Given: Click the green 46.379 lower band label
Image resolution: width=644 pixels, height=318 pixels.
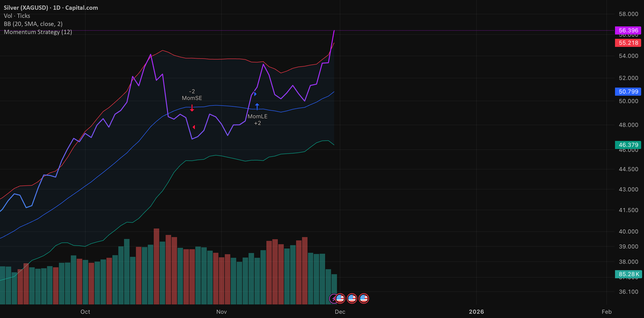Looking at the screenshot, I should pos(628,145).
